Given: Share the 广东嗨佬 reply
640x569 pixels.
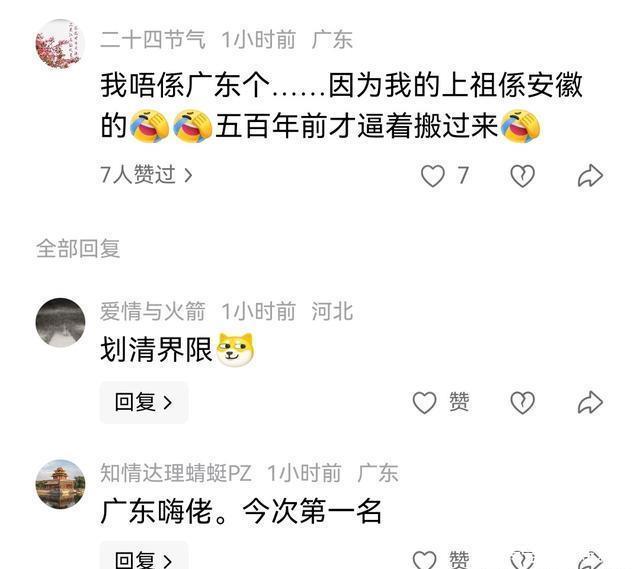Looking at the screenshot, I should pyautogui.click(x=590, y=559).
